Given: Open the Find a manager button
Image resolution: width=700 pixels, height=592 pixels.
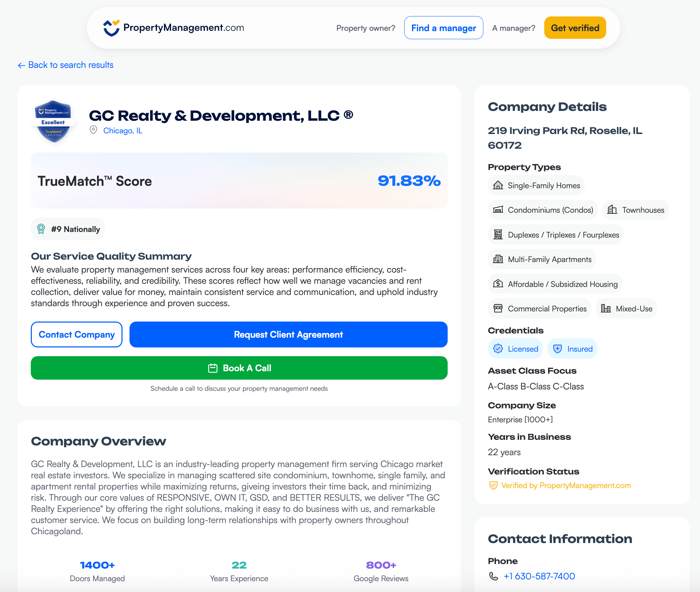Looking at the screenshot, I should [x=443, y=28].
